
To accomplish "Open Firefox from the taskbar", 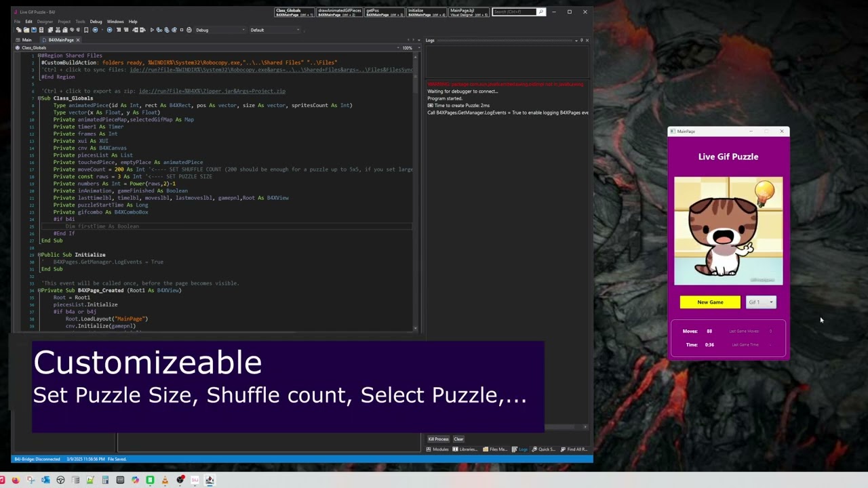I will [15, 480].
